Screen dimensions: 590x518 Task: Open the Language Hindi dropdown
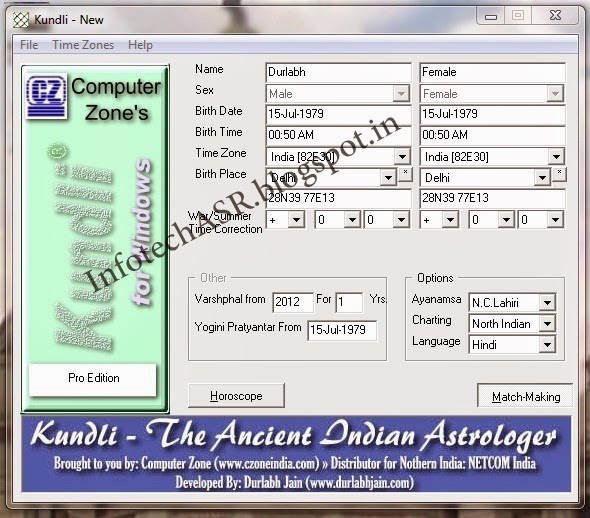click(547, 345)
